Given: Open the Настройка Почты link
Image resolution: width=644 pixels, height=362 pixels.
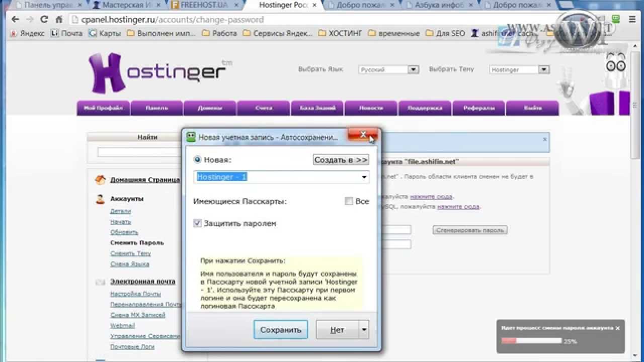Looking at the screenshot, I should 135,294.
